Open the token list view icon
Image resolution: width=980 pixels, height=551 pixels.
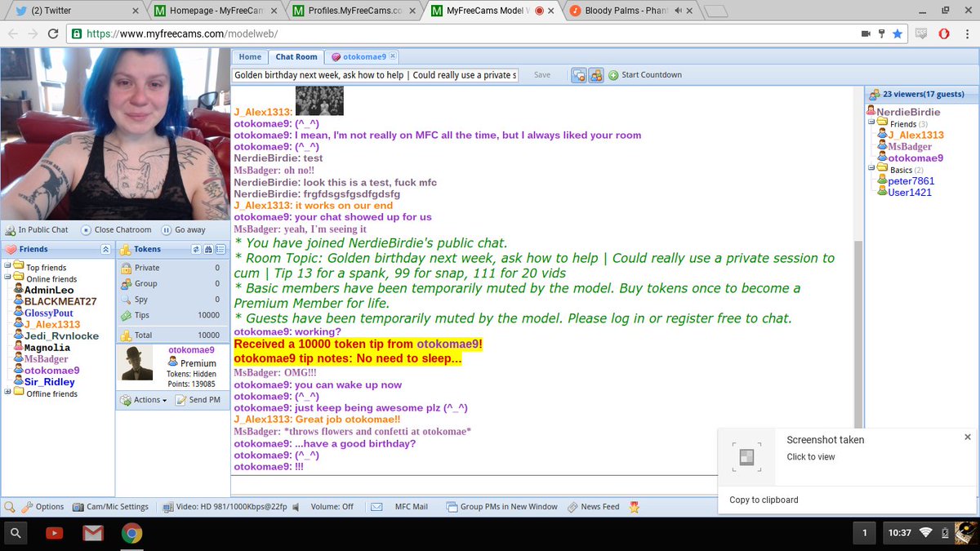(220, 250)
